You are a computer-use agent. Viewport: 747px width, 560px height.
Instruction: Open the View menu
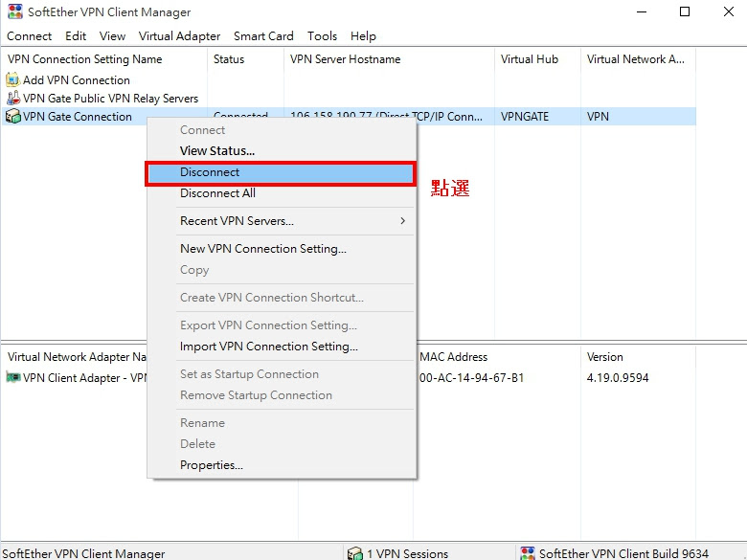pyautogui.click(x=112, y=36)
